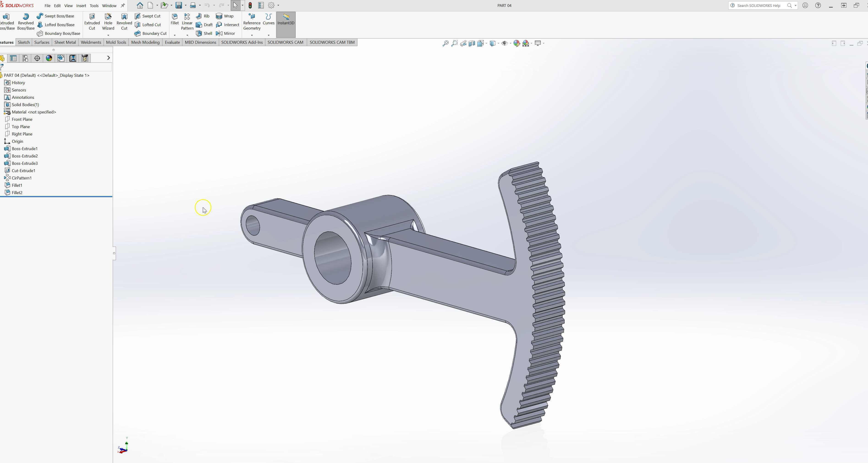Pin the menu bar with pushpin
Viewport: 868px width, 463px height.
tap(123, 6)
